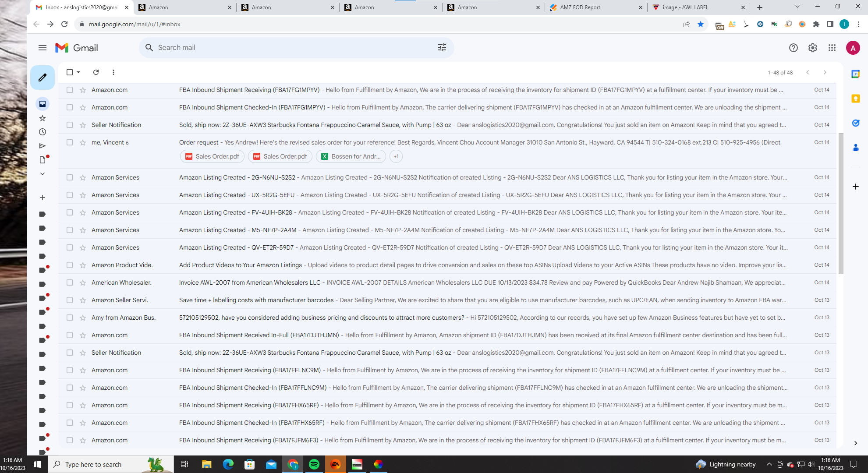The height and width of the screenshot is (473, 868).
Task: Open the Sent icon in sidebar
Action: pos(43,146)
